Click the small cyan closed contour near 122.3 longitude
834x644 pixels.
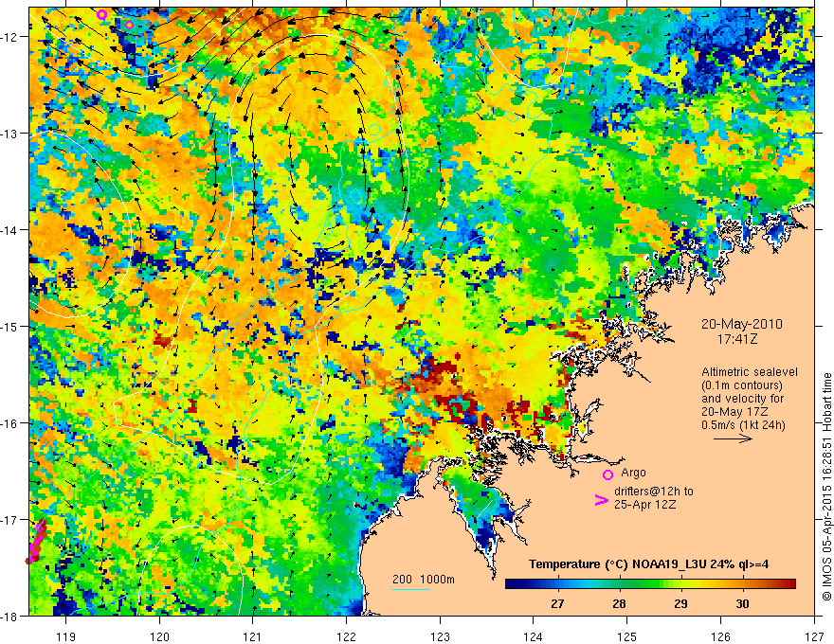(x=374, y=129)
